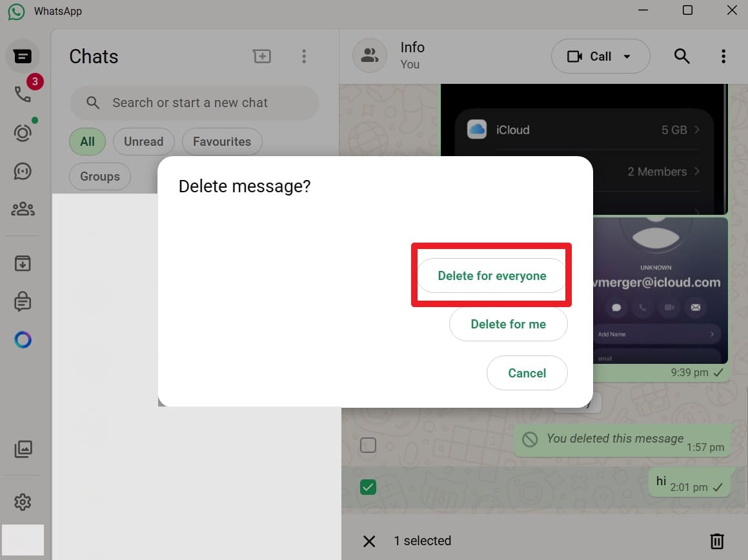Viewport: 748px width, 560px height.
Task: Open the chat options three-dot menu
Action: 723,56
